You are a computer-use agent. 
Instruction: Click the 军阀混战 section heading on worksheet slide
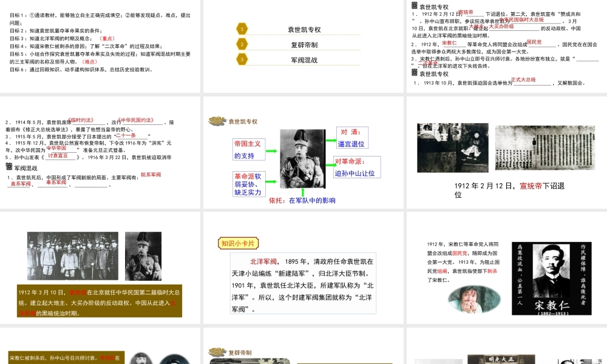(26, 168)
